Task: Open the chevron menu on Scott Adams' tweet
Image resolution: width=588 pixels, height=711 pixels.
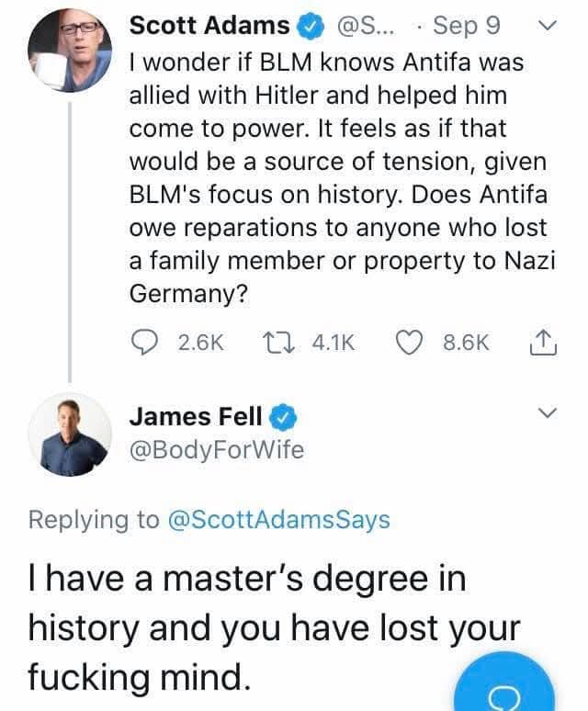Action: 547,26
